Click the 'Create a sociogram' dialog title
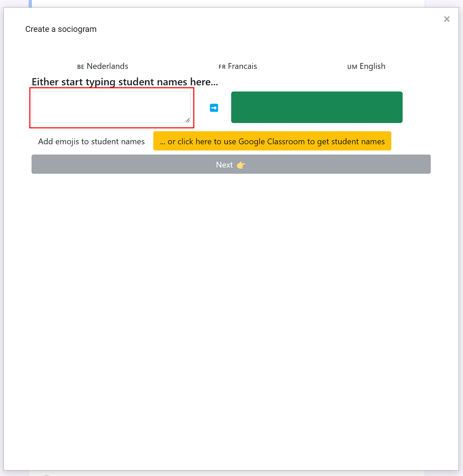Viewport: 463px width, 476px height. (x=61, y=29)
